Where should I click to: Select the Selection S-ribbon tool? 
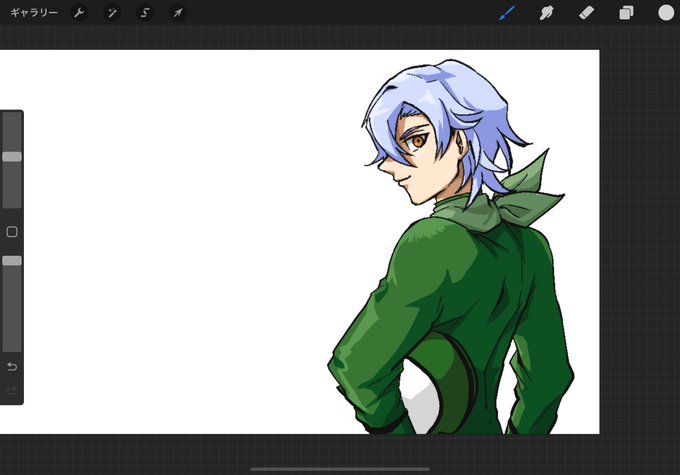pyautogui.click(x=145, y=13)
